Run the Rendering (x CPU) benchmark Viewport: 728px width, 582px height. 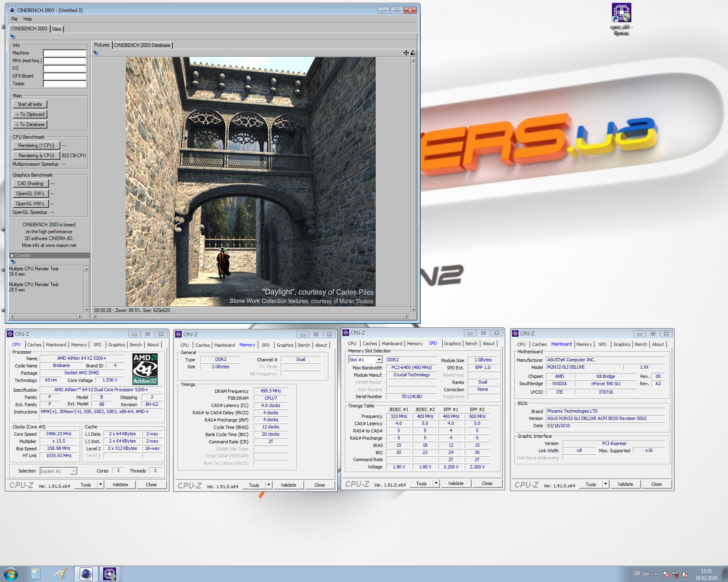[36, 156]
